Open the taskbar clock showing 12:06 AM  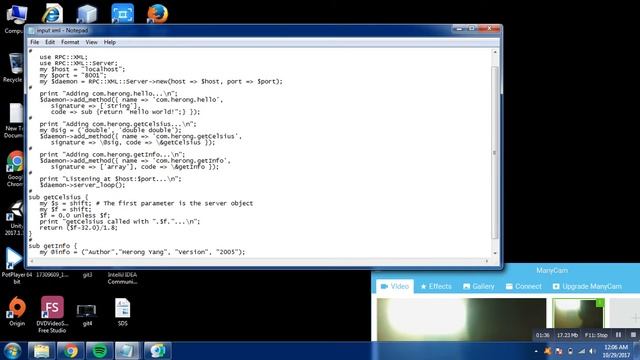(x=616, y=351)
